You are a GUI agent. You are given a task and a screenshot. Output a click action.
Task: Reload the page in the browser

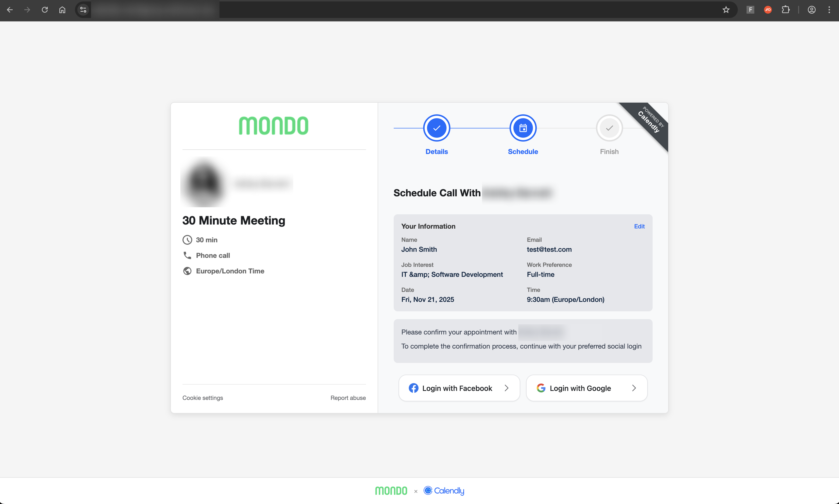(x=45, y=10)
